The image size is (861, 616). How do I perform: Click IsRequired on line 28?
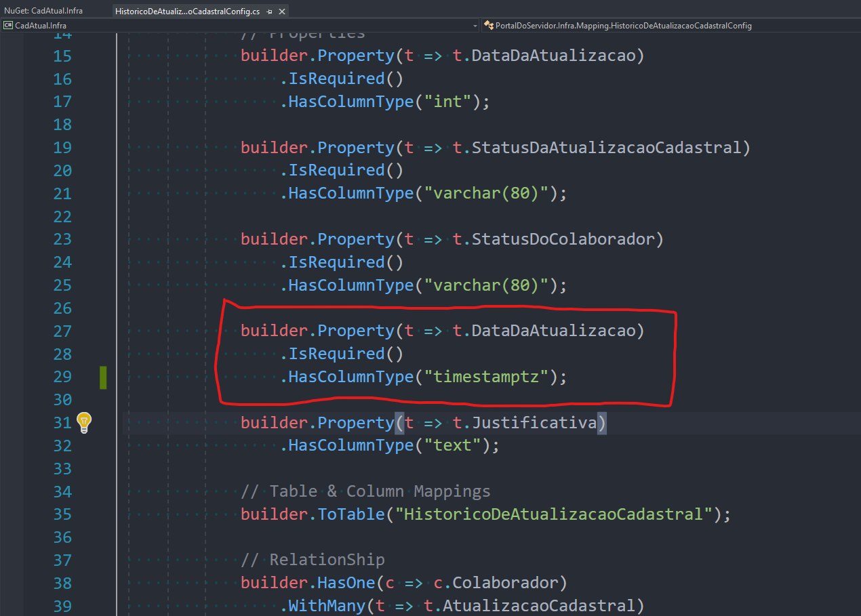[337, 354]
